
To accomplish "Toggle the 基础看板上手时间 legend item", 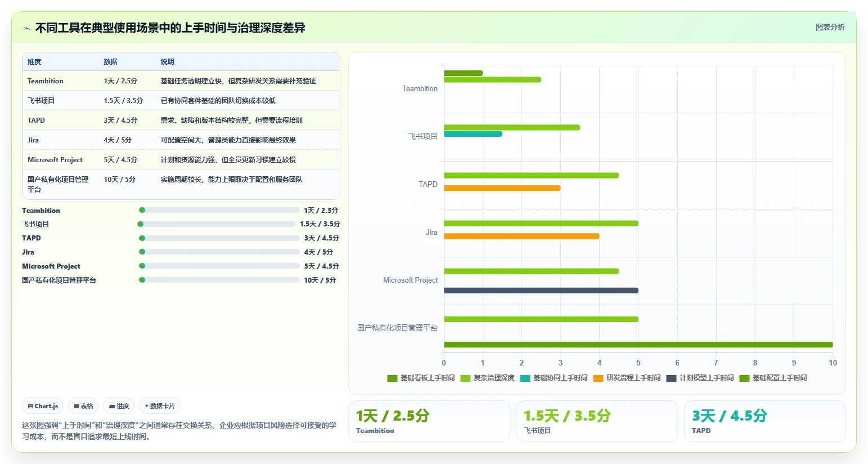I will click(421, 378).
